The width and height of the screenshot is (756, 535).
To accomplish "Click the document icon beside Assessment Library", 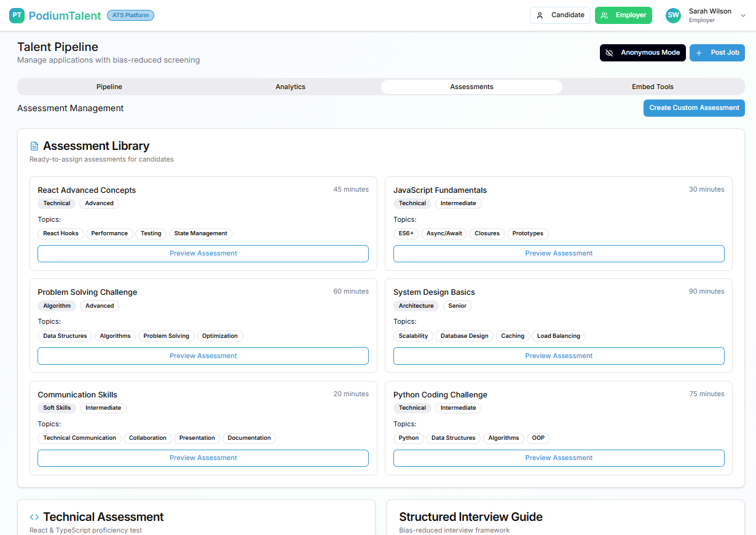I will [x=34, y=146].
